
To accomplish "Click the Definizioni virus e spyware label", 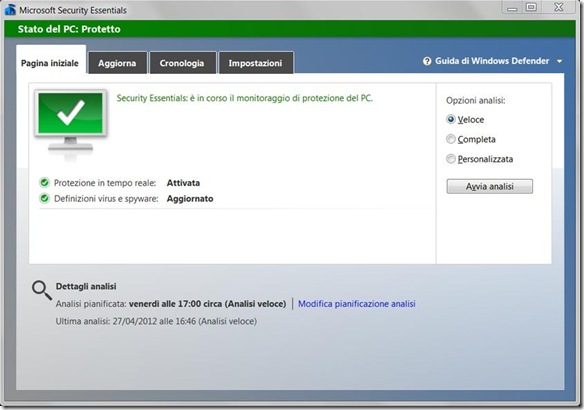I will tap(106, 198).
